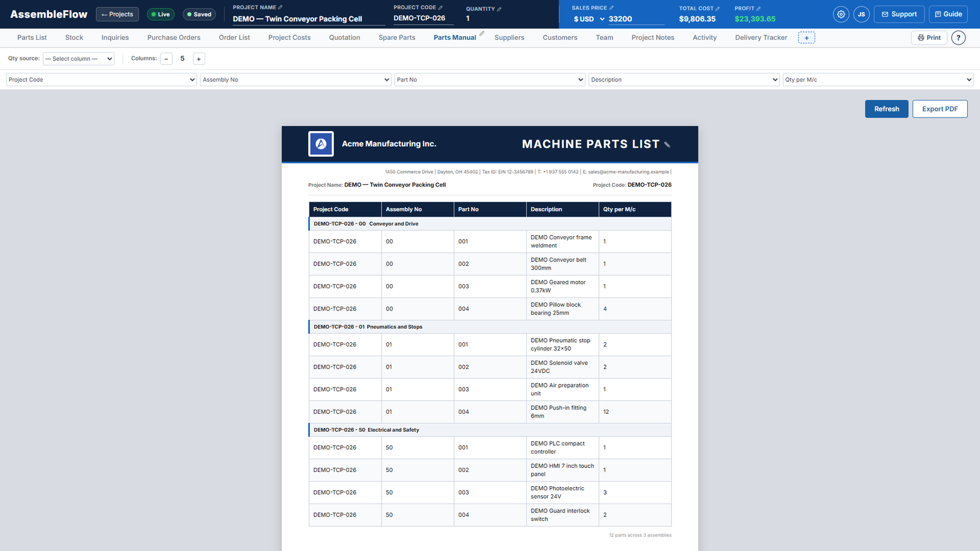Select the Delivery Tracker tab

761,38
